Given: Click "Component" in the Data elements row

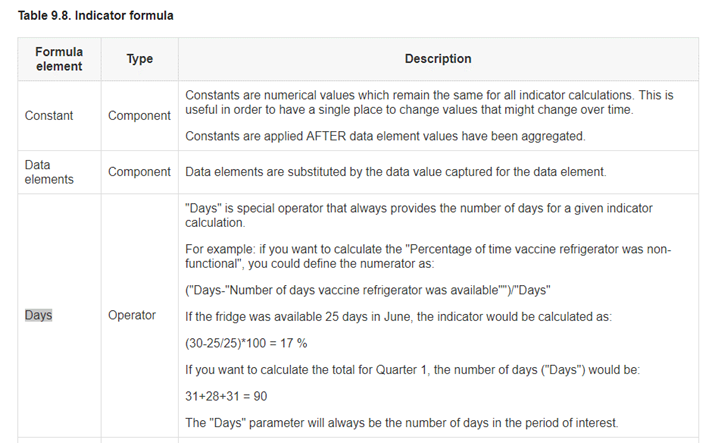Looking at the screenshot, I should 140,172.
